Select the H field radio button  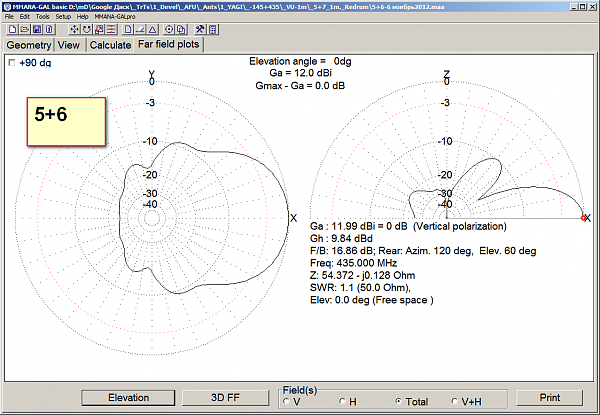(x=342, y=401)
